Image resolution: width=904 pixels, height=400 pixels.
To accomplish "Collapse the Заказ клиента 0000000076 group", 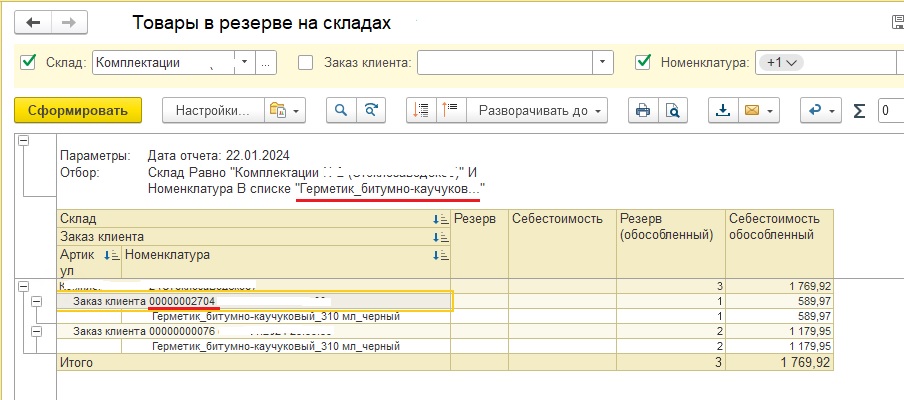I will click(36, 331).
